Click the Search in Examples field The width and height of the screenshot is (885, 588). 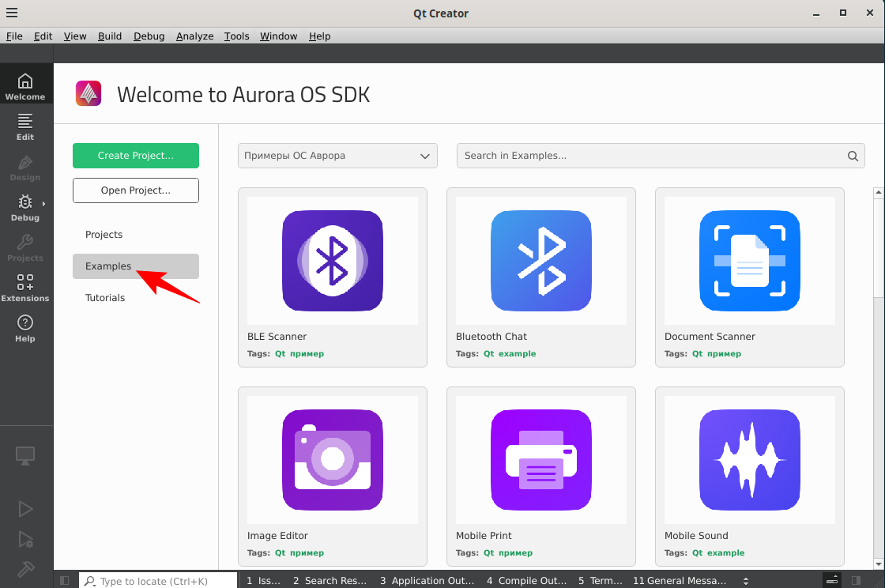tap(661, 156)
